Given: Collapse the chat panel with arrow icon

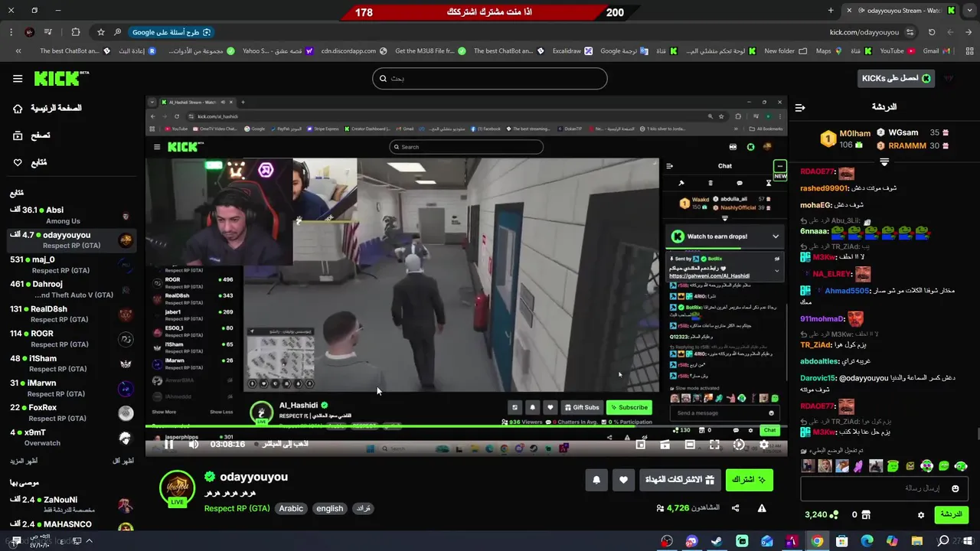Looking at the screenshot, I should point(800,108).
